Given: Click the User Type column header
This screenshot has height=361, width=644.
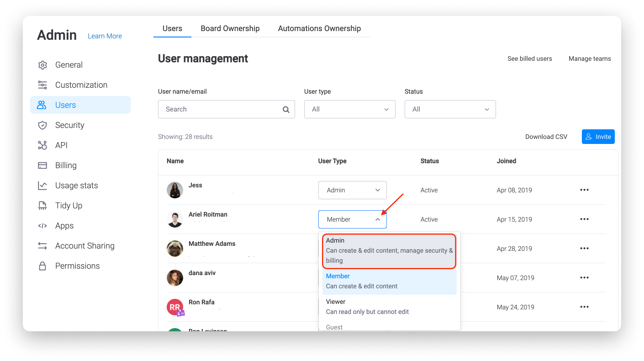Looking at the screenshot, I should click(x=332, y=161).
